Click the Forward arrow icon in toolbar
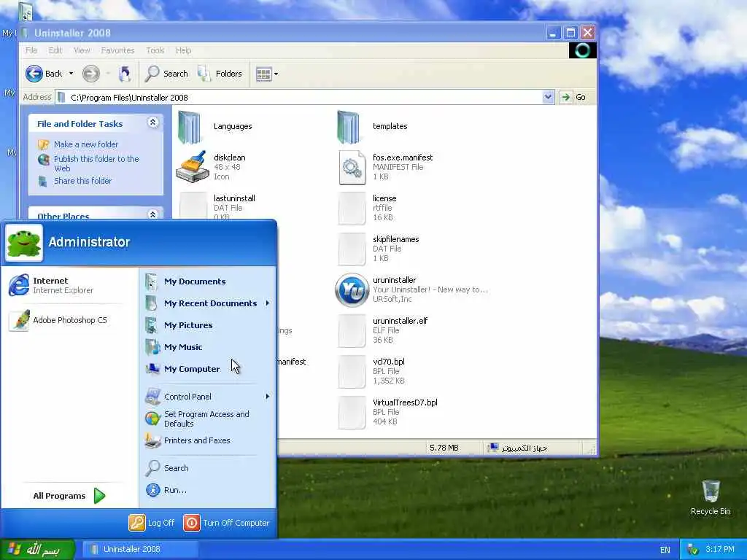This screenshot has height=560, width=747. click(x=91, y=74)
